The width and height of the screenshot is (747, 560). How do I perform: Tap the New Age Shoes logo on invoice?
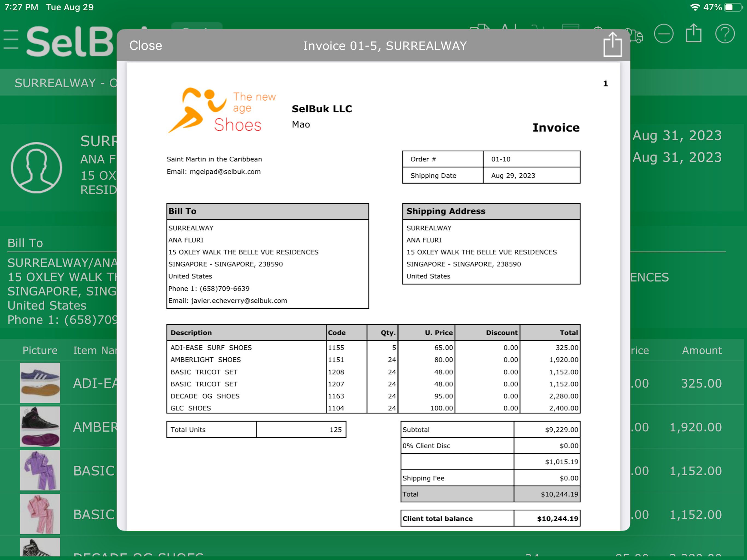(x=222, y=110)
